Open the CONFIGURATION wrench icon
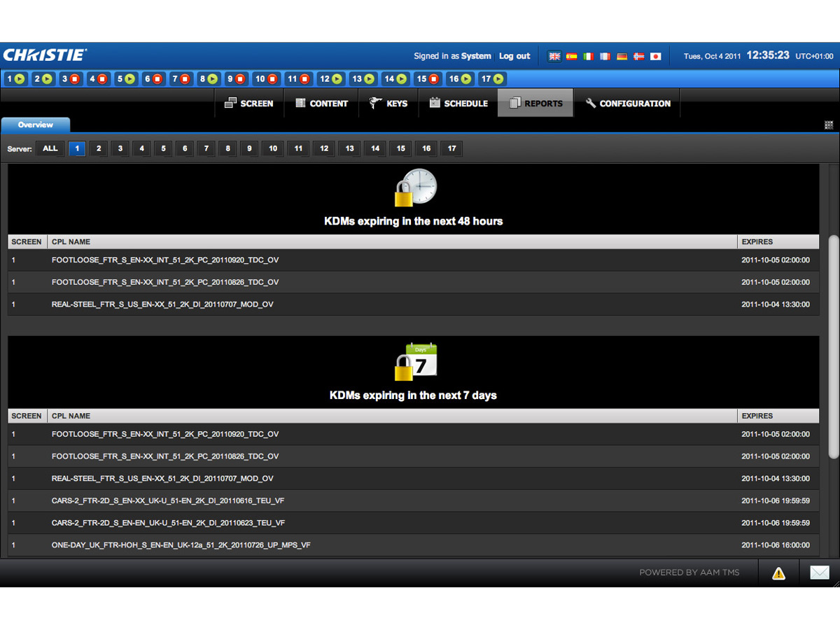This screenshot has width=840, height=630. pos(590,103)
